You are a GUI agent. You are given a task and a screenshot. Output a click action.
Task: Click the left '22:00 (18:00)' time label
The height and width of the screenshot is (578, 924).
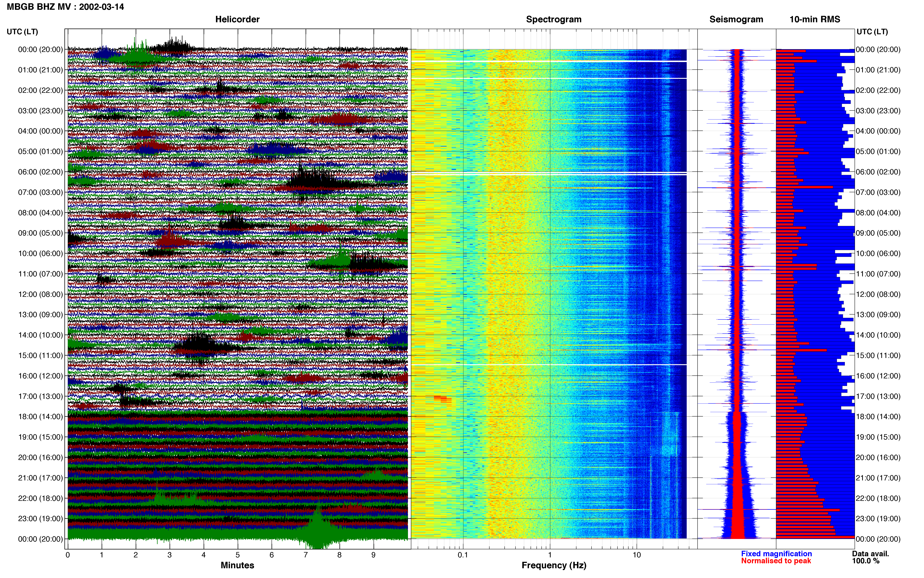pos(41,498)
